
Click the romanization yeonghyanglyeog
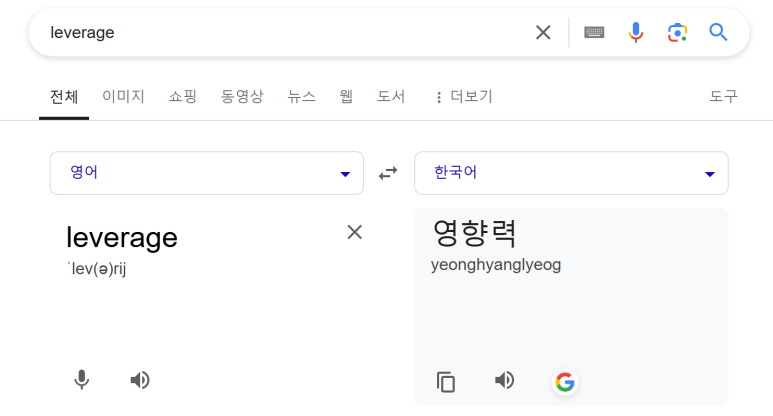496,265
